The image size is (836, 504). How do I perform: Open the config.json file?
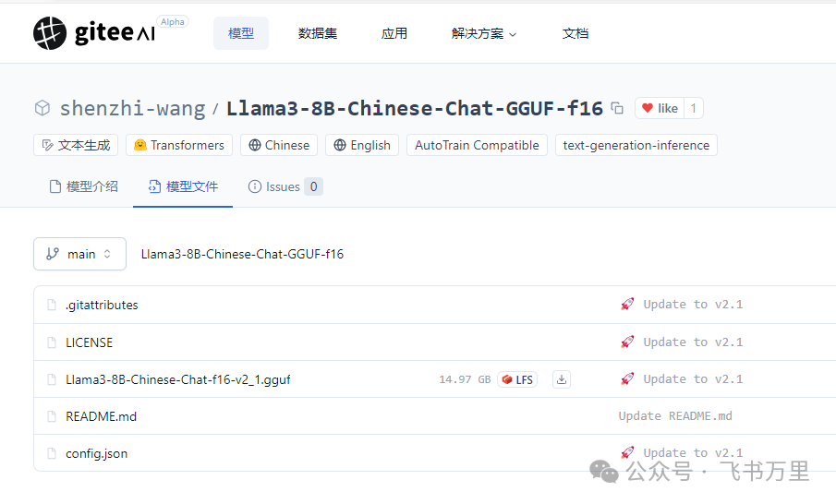[x=96, y=453]
